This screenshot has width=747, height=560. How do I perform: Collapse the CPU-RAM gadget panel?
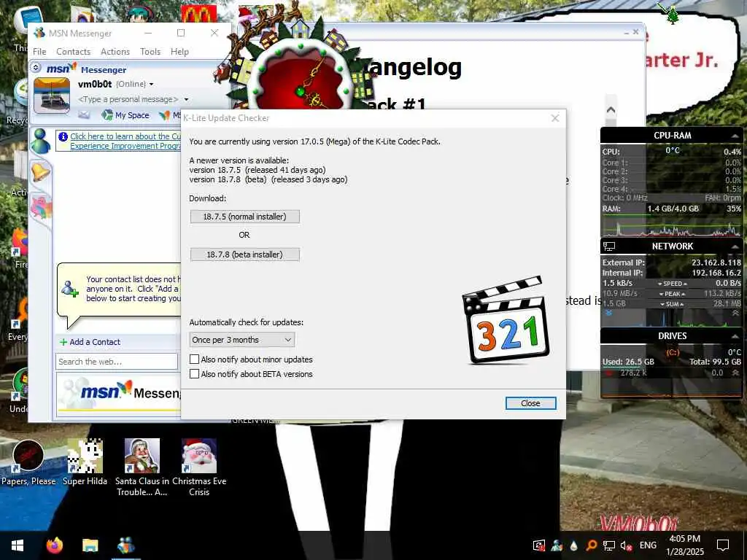pos(735,136)
